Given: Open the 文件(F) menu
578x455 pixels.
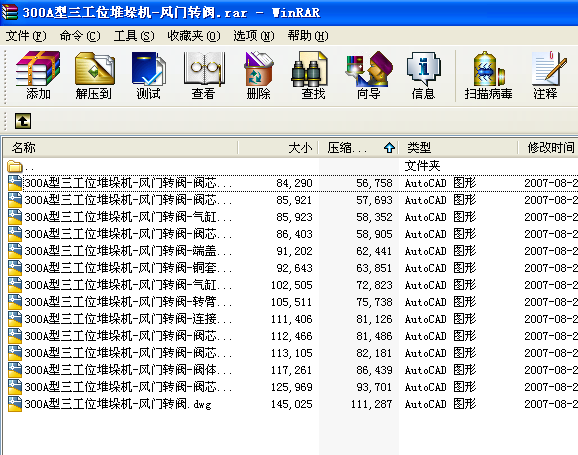Looking at the screenshot, I should [26, 36].
